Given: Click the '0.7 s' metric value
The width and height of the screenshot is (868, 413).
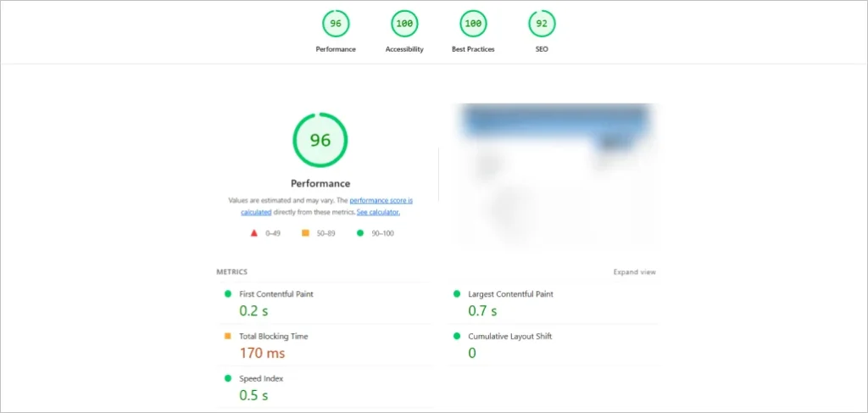Looking at the screenshot, I should (482, 311).
